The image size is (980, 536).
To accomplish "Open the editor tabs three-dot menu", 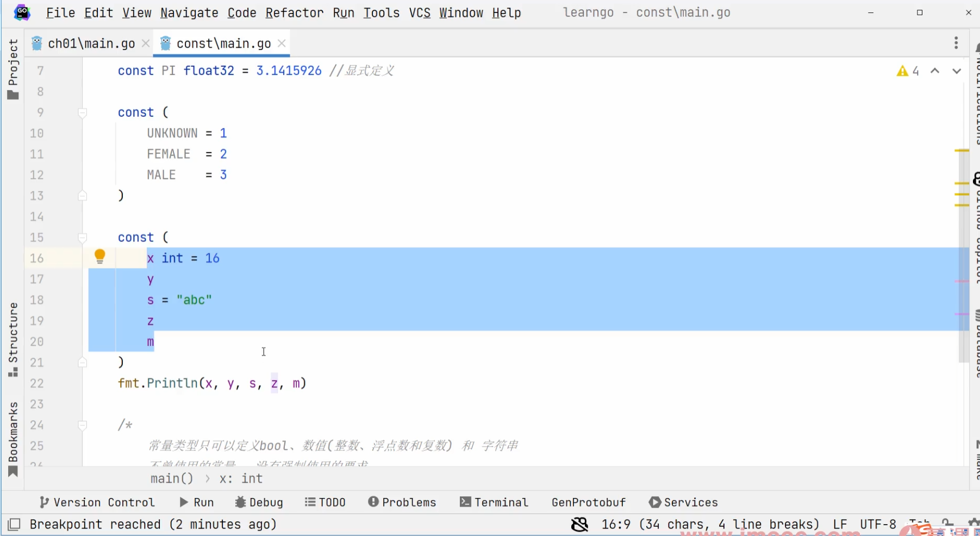I will [x=956, y=43].
